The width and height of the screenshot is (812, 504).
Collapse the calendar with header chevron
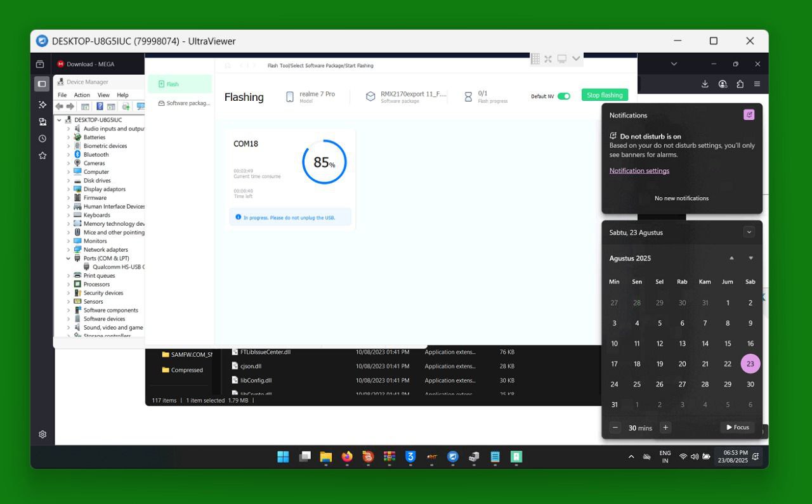749,232
